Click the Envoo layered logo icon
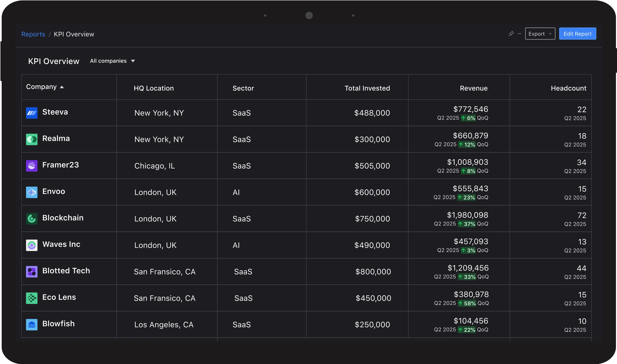Viewport: 617px width, 364px height. click(32, 192)
